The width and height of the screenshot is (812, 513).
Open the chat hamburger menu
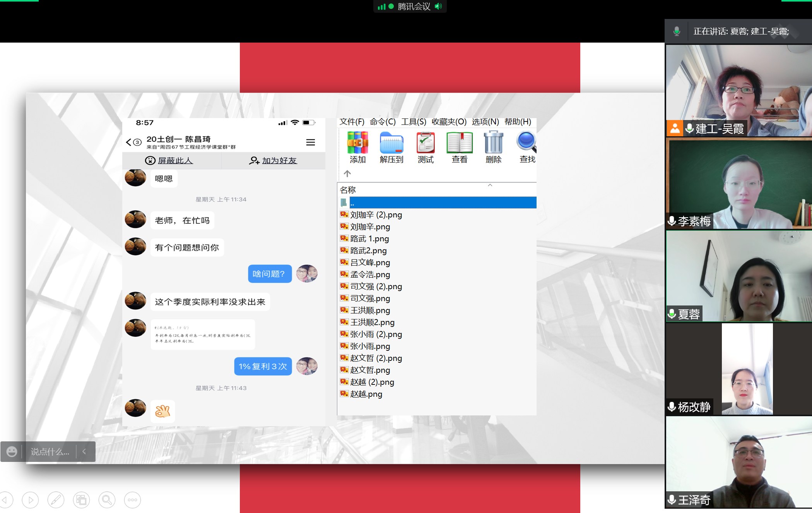310,142
